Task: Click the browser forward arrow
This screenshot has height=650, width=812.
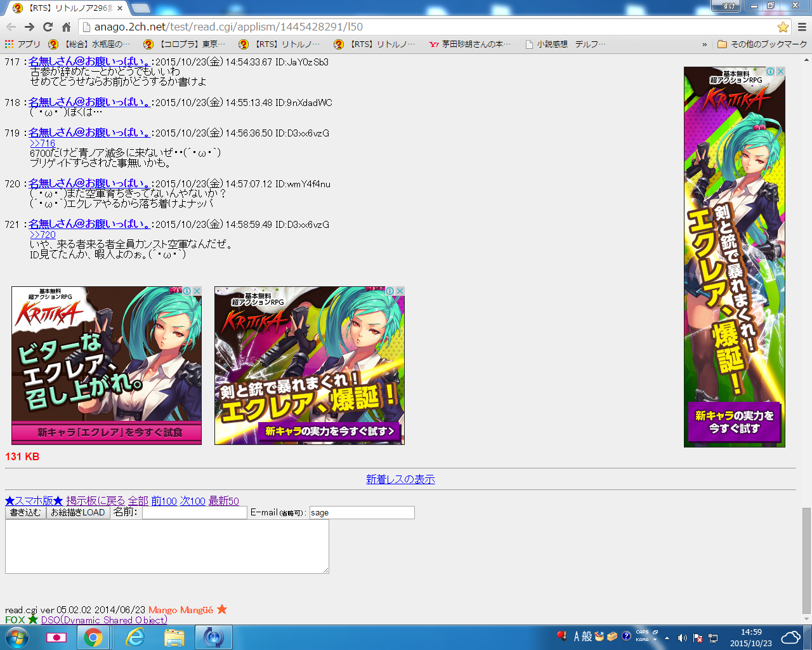Action: pos(29,27)
